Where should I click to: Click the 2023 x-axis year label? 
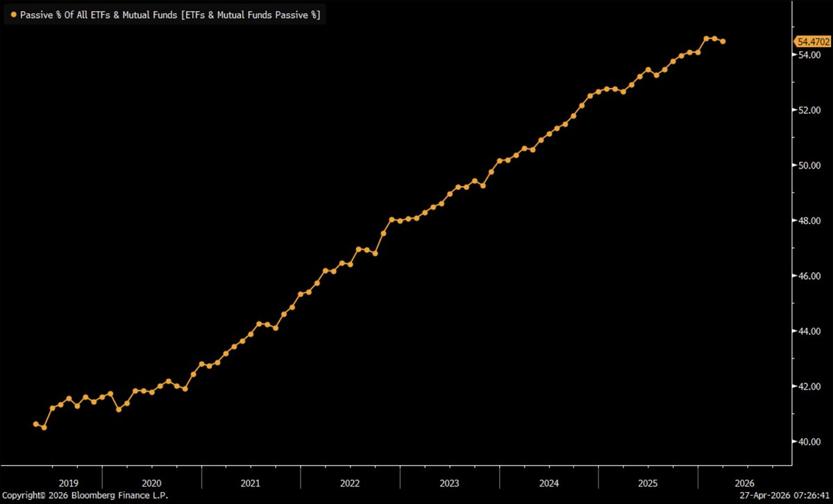(449, 482)
